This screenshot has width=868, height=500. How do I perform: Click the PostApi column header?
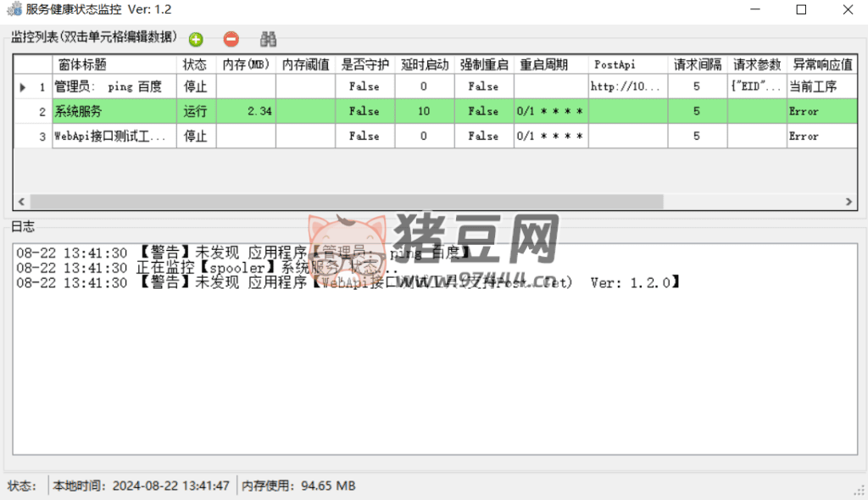click(628, 64)
